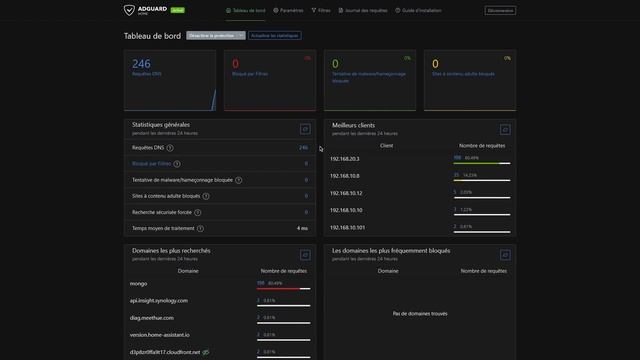This screenshot has height=360, width=640.
Task: Click the progress bar for 192.168.20.3
Action: point(482,163)
